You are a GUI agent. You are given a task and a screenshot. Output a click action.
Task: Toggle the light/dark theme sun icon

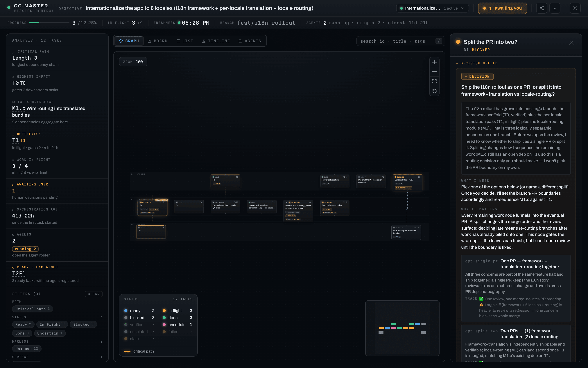tap(575, 8)
